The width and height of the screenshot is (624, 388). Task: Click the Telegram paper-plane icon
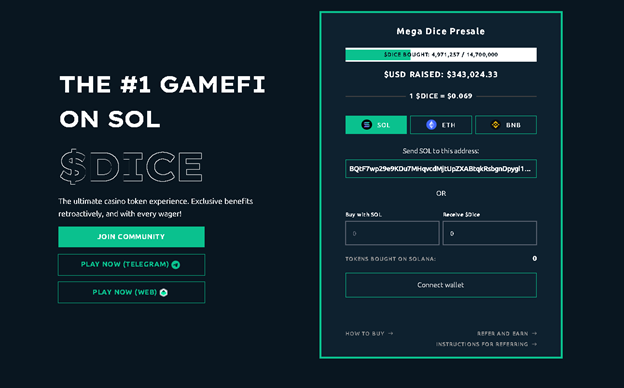point(176,265)
